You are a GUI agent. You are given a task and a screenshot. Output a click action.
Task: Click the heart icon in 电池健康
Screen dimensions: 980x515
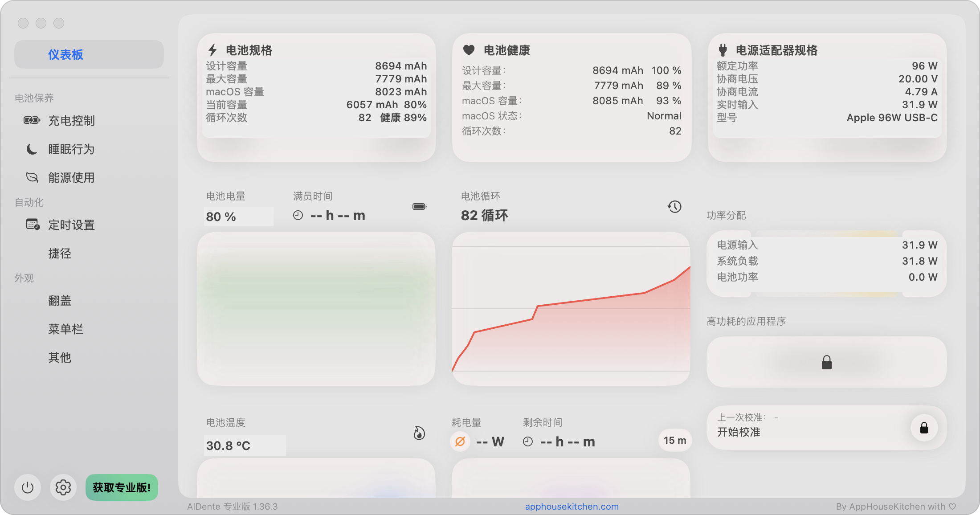(x=469, y=50)
